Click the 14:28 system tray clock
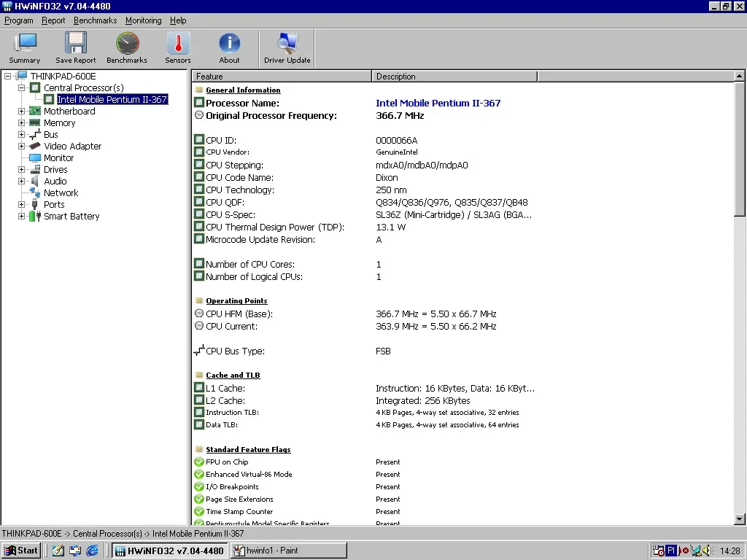Image resolution: width=747 pixels, height=560 pixels. pos(729,551)
